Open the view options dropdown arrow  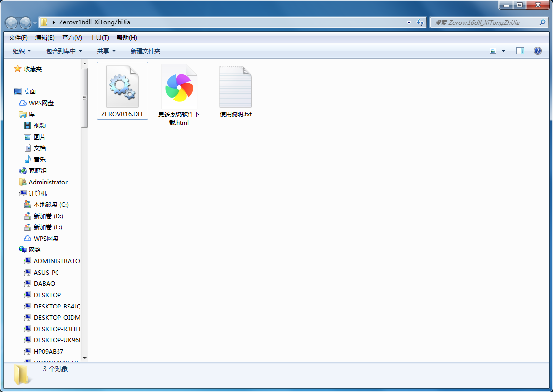coord(504,51)
